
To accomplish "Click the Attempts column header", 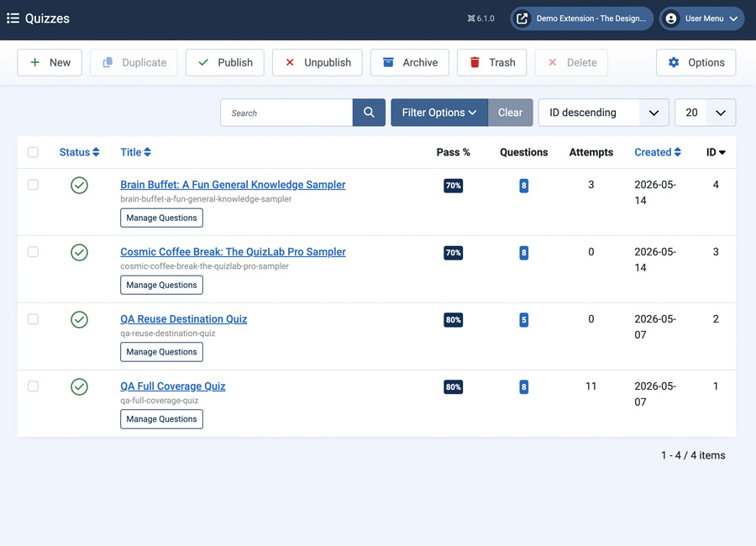I will coord(591,152).
